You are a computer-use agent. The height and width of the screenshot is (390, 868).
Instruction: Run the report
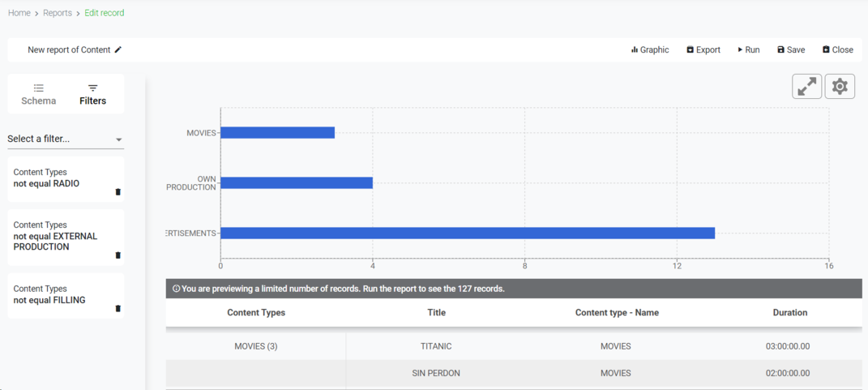tap(748, 49)
